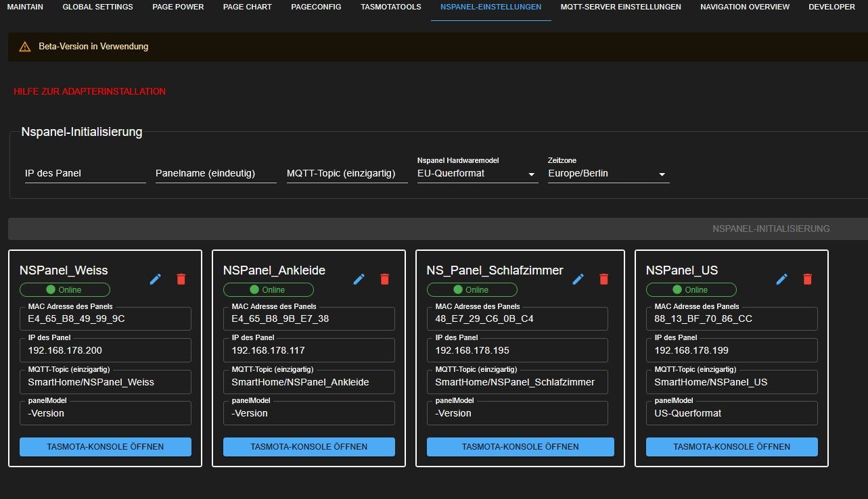
Task: Click the Online indicator for NSPanel_Ankleide
Action: (x=268, y=289)
